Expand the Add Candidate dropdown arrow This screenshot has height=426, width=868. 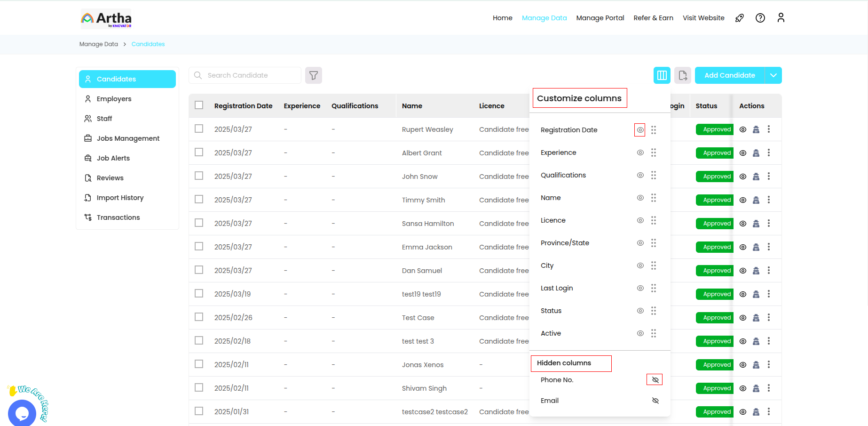[773, 75]
